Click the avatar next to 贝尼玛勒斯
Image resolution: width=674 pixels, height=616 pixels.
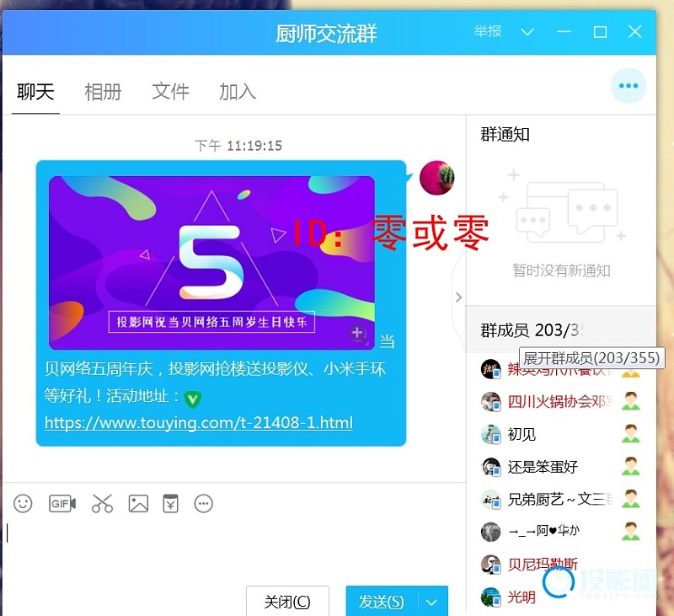coord(490,565)
